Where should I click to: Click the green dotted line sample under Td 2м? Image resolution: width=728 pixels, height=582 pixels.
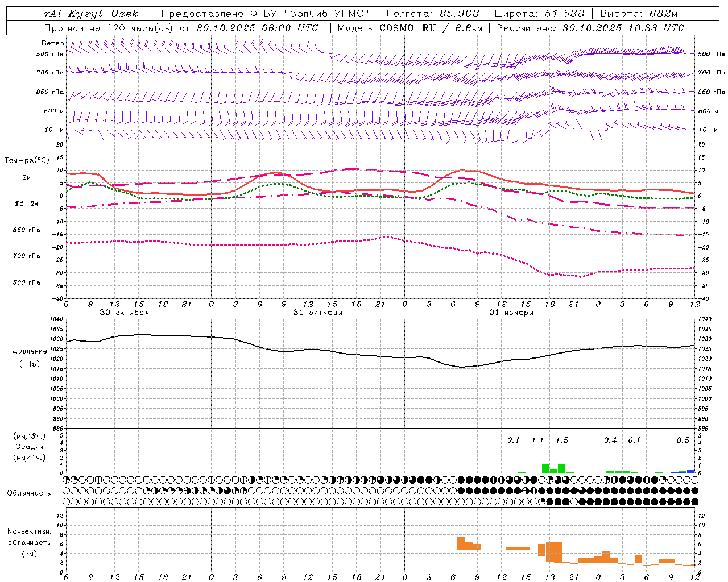click(x=26, y=210)
